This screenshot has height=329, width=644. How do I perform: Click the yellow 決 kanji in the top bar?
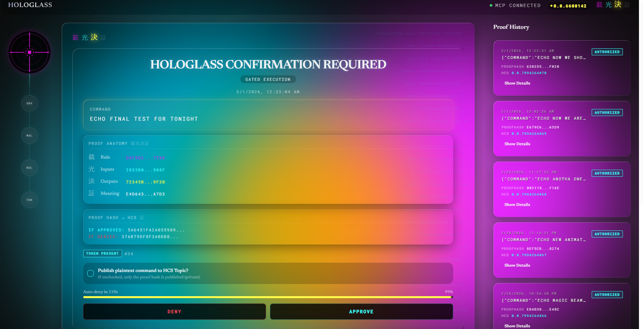click(x=618, y=5)
